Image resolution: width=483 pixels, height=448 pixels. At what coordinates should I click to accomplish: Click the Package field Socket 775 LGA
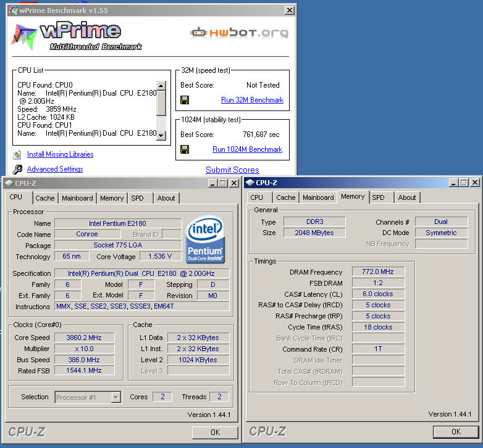click(118, 245)
